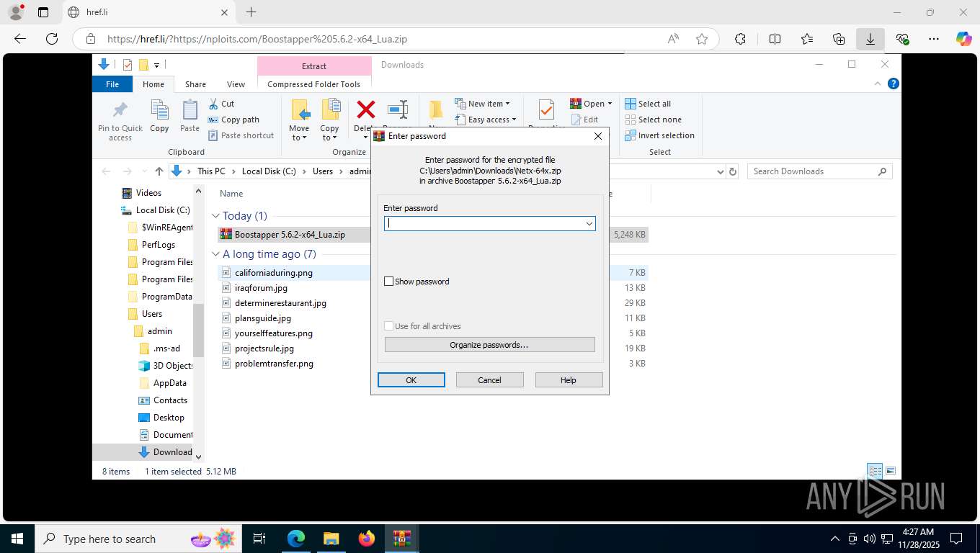This screenshot has height=553, width=980.
Task: Click the address bar refresh icon
Action: 733,171
